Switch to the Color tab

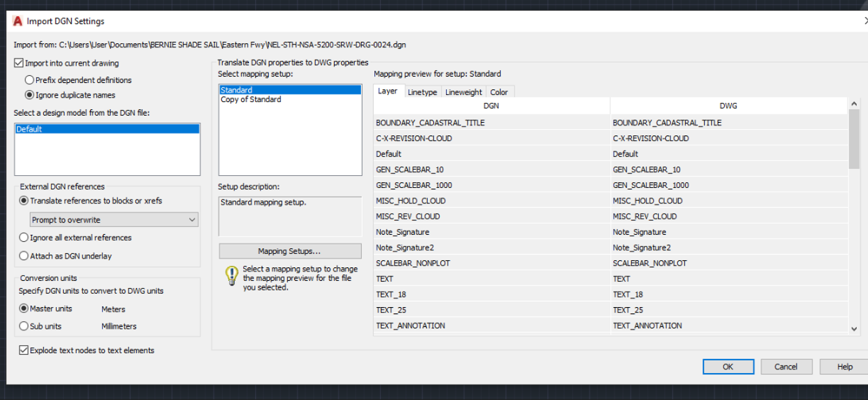coord(499,92)
